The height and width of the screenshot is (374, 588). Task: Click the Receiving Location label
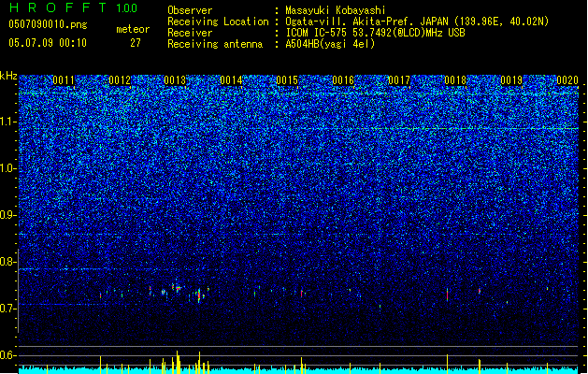(x=218, y=22)
